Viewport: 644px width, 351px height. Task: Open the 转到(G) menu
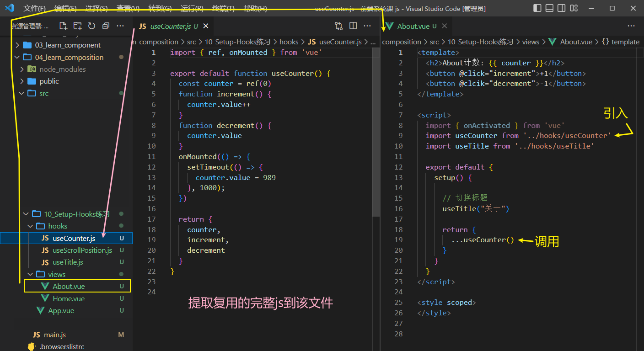point(160,9)
